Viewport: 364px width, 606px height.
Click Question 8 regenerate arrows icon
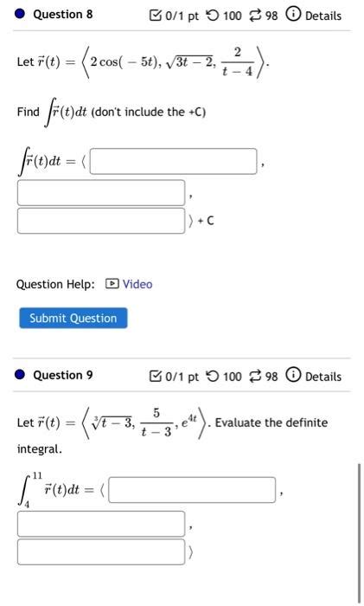[x=256, y=16]
